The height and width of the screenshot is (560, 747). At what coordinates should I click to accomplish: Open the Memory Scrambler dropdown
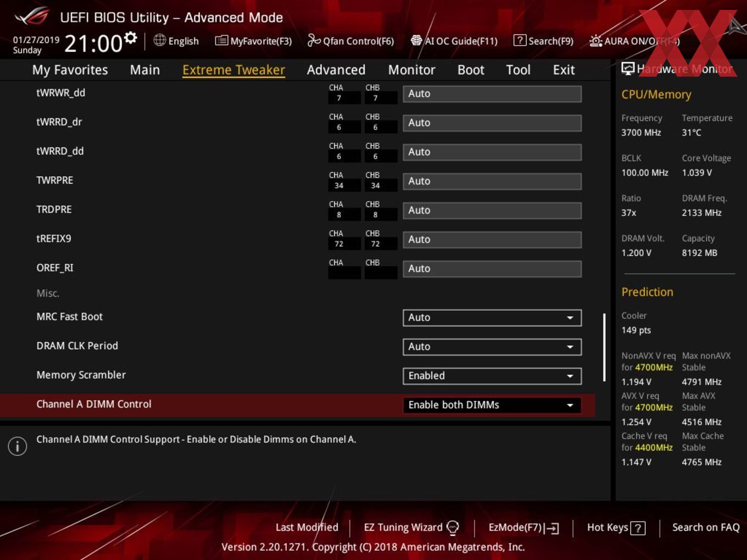492,376
